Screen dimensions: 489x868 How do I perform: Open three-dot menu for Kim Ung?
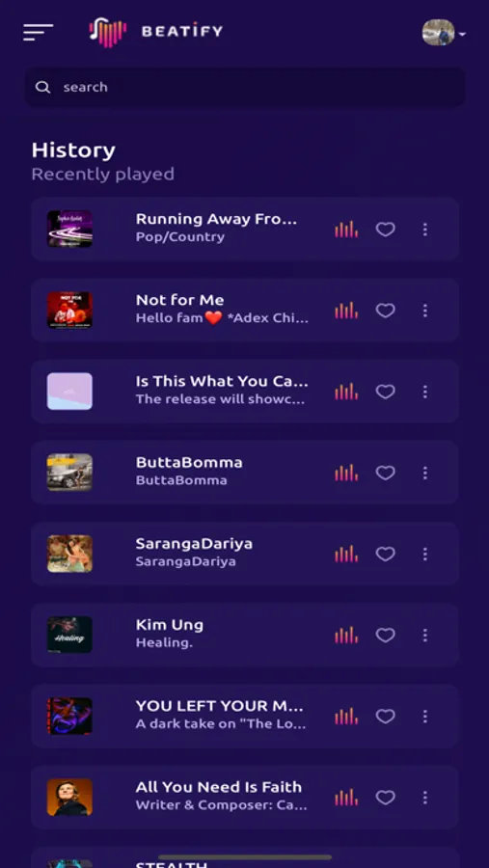(425, 635)
